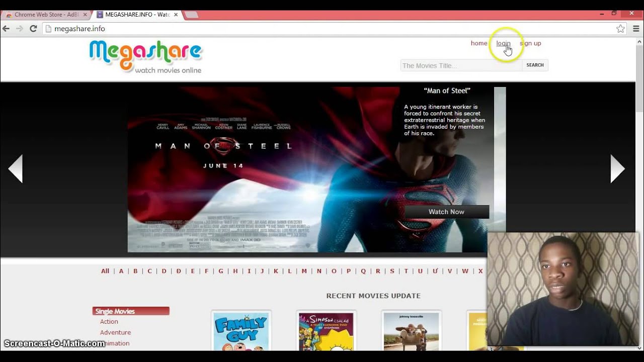Choose the Adventure genre
The image size is (644, 362).
point(115,332)
